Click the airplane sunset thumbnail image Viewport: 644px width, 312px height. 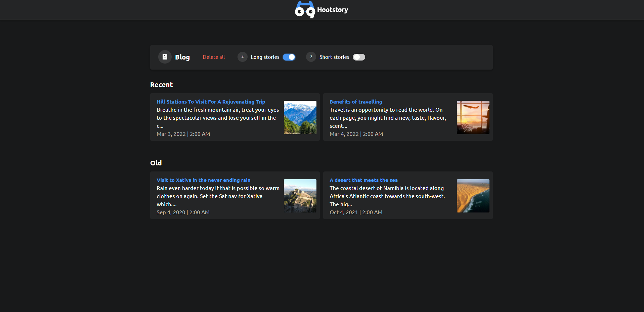pyautogui.click(x=473, y=117)
